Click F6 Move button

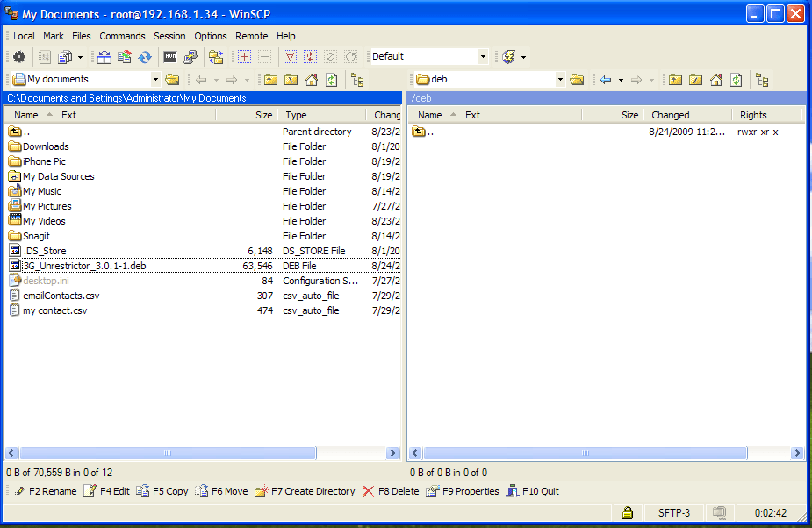click(x=221, y=491)
